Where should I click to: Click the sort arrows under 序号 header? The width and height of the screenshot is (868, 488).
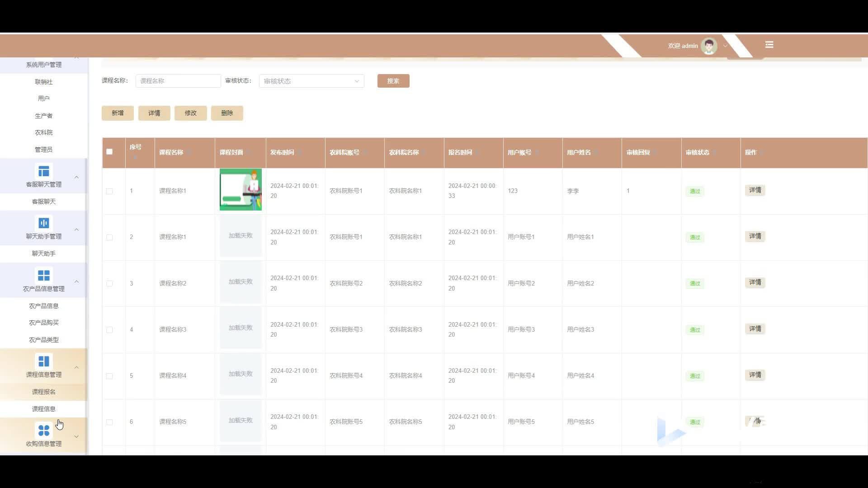(x=135, y=157)
